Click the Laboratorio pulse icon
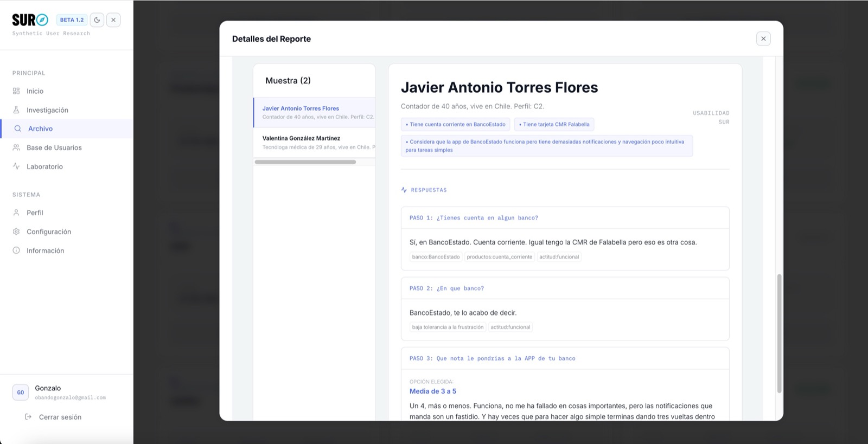 pos(16,166)
